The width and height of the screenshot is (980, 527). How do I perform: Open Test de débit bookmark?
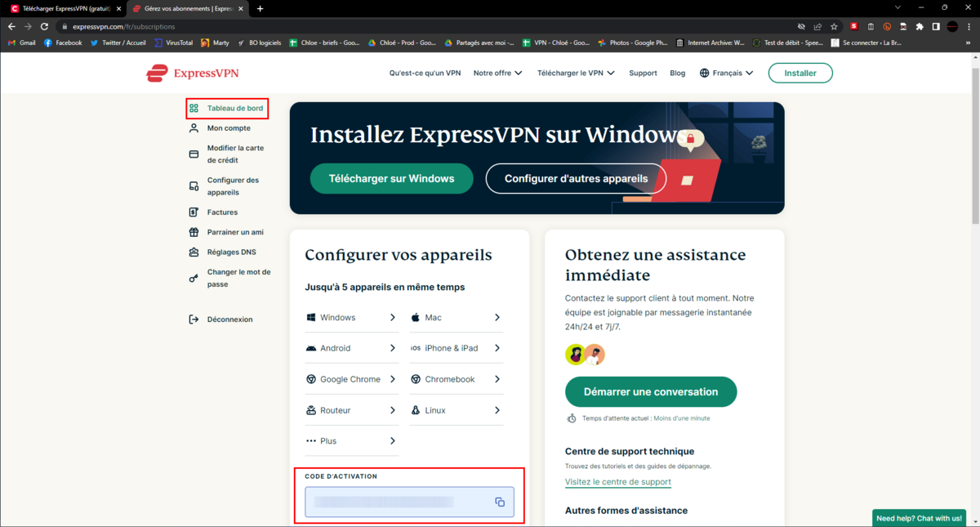pyautogui.click(x=788, y=42)
